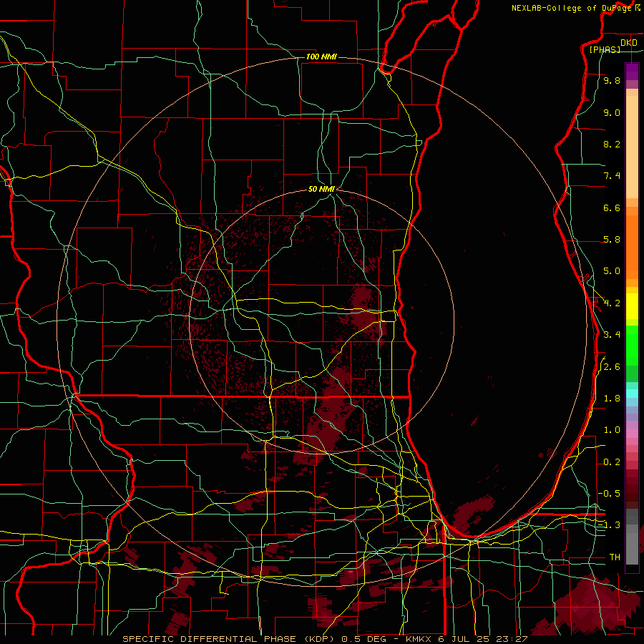
Task: Click the 8.2 value on the scale
Action: pos(612,144)
